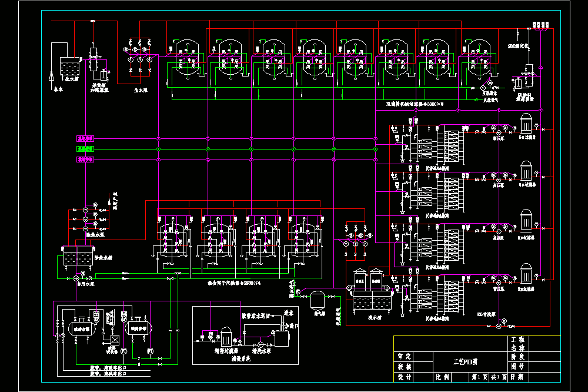Click the 自用水泵 self-use pump symbol

pos(76,278)
